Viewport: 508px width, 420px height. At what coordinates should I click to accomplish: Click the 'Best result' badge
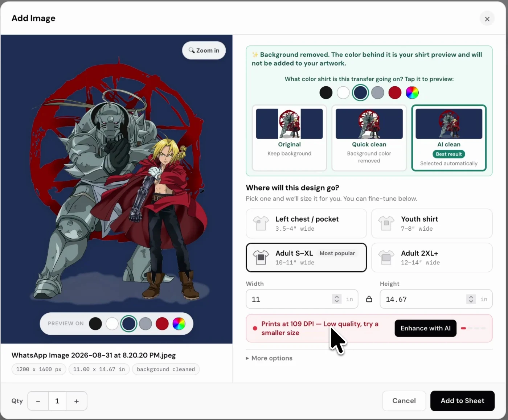[x=449, y=154]
